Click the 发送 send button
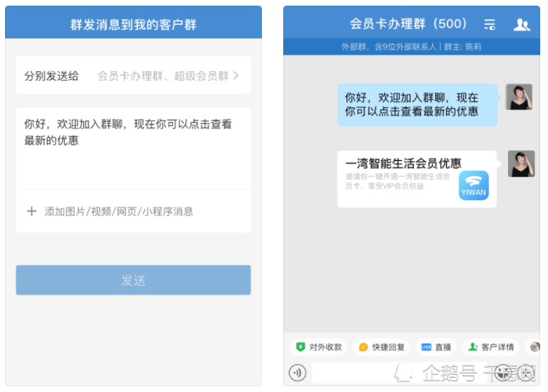 (133, 280)
